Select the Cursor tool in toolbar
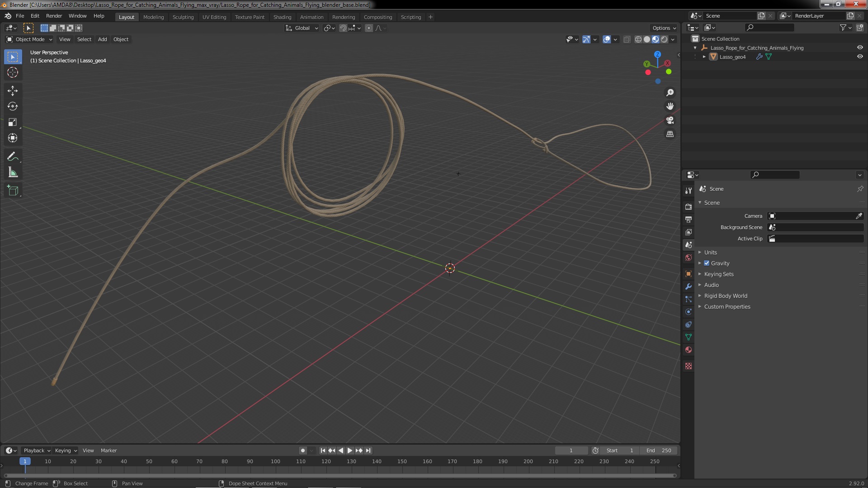The height and width of the screenshot is (488, 868). (13, 72)
